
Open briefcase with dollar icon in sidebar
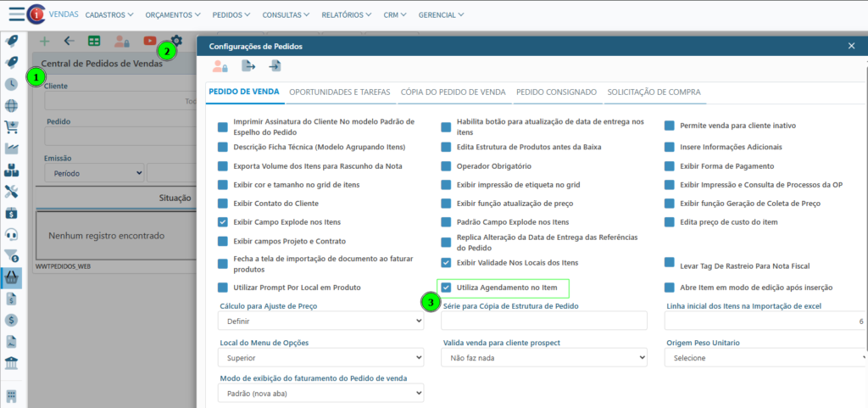(11, 213)
